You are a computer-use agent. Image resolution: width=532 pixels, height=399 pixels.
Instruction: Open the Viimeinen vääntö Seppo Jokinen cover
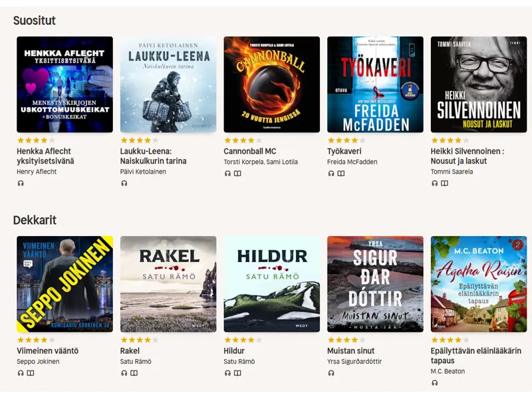coord(65,284)
